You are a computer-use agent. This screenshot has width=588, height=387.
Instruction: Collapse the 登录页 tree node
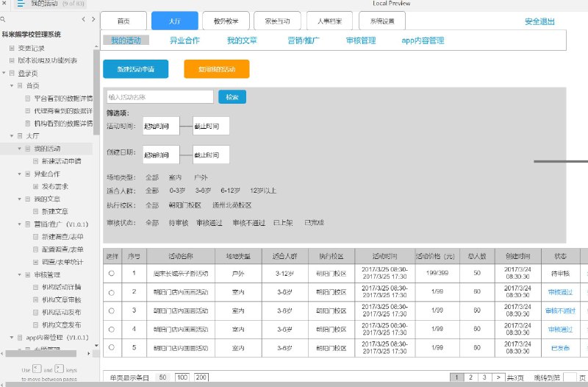pyautogui.click(x=4, y=73)
